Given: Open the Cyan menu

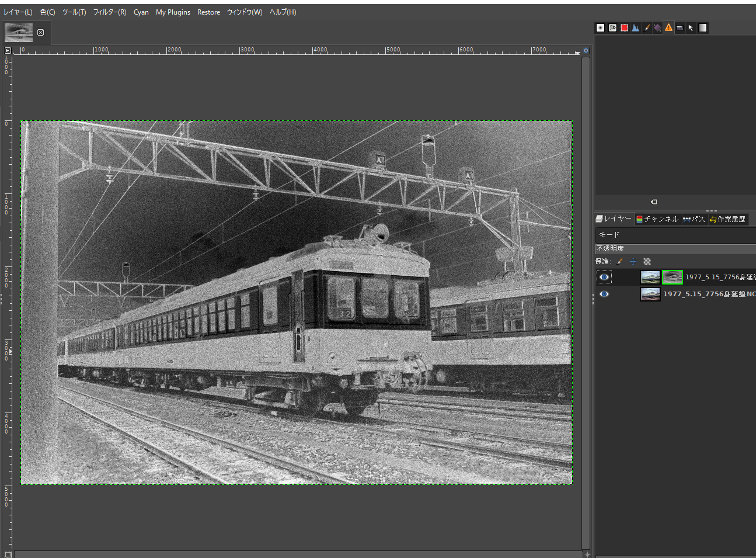Looking at the screenshot, I should point(141,12).
